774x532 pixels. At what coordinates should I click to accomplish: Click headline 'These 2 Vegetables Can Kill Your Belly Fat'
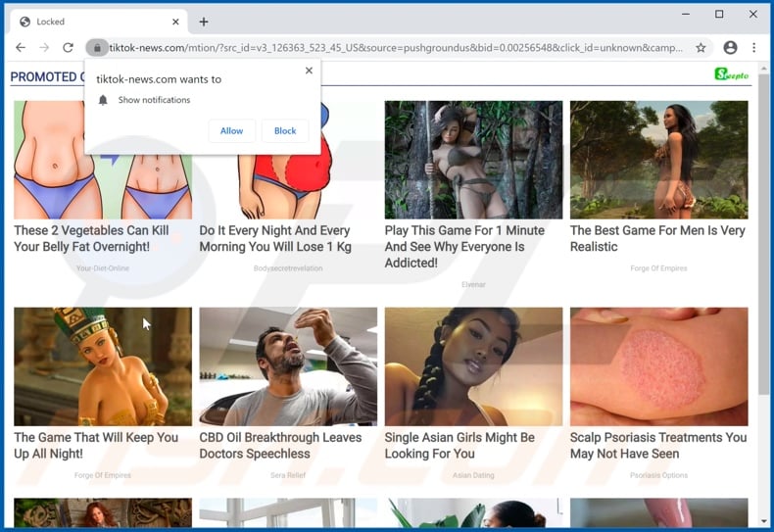click(x=91, y=238)
